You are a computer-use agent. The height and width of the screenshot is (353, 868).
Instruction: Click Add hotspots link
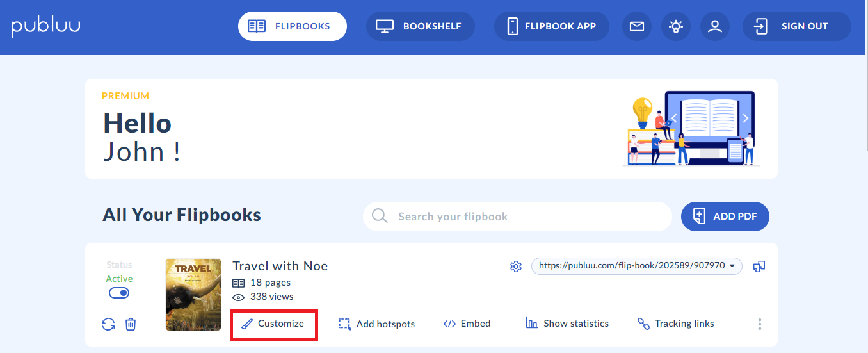coord(377,324)
